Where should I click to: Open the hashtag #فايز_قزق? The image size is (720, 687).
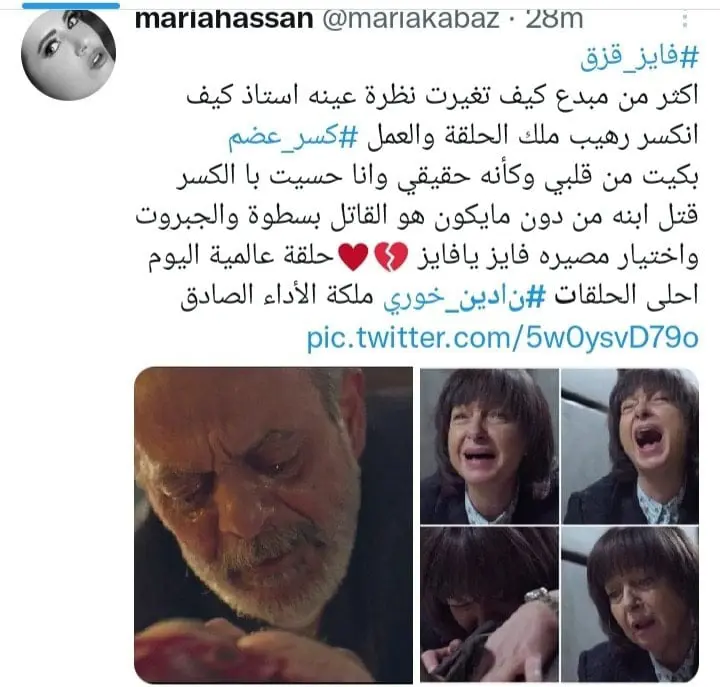click(x=640, y=58)
